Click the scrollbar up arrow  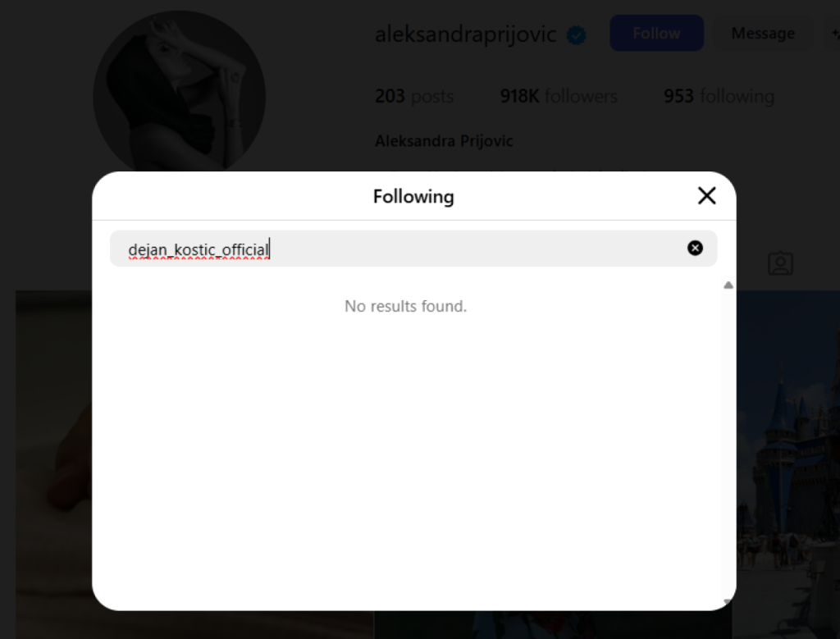[x=728, y=285]
